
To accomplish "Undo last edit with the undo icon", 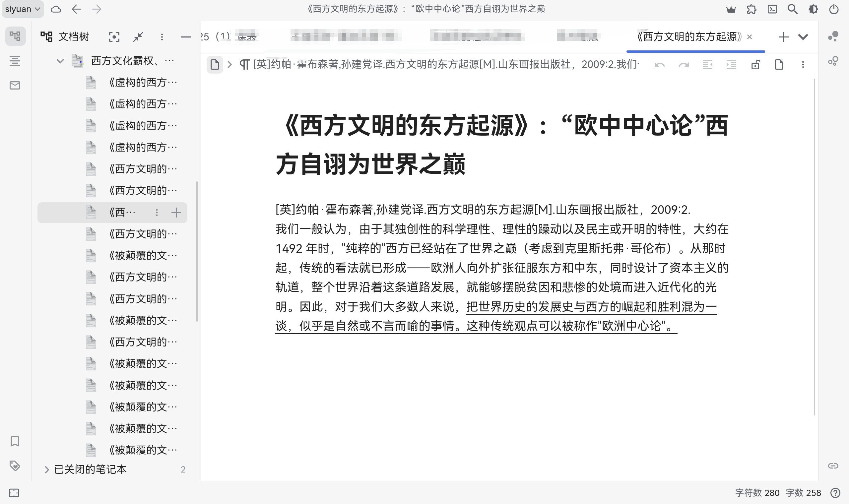I will coord(660,65).
